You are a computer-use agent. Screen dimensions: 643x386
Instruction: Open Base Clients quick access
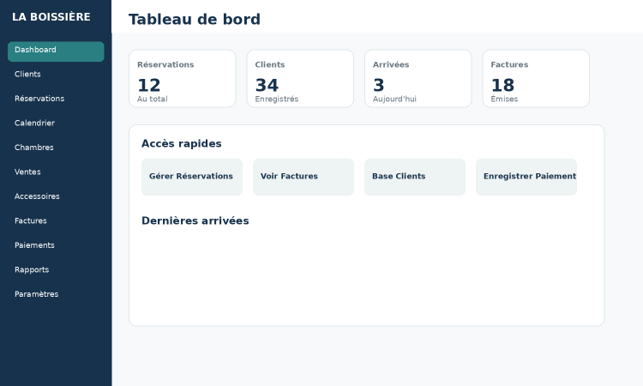tap(415, 177)
